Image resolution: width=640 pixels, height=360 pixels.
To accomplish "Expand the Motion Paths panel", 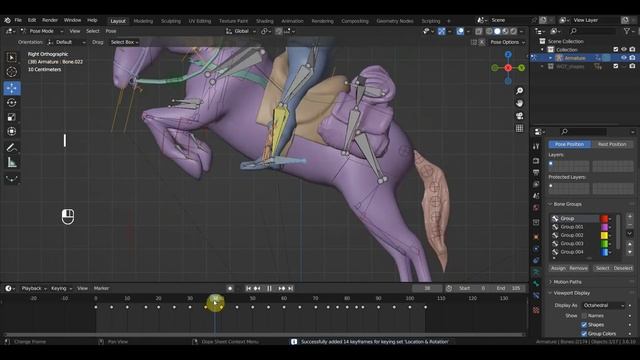I will [567, 282].
